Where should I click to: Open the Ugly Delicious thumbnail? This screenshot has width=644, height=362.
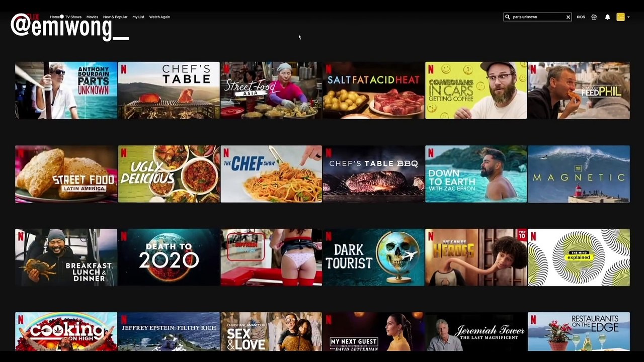point(169,174)
